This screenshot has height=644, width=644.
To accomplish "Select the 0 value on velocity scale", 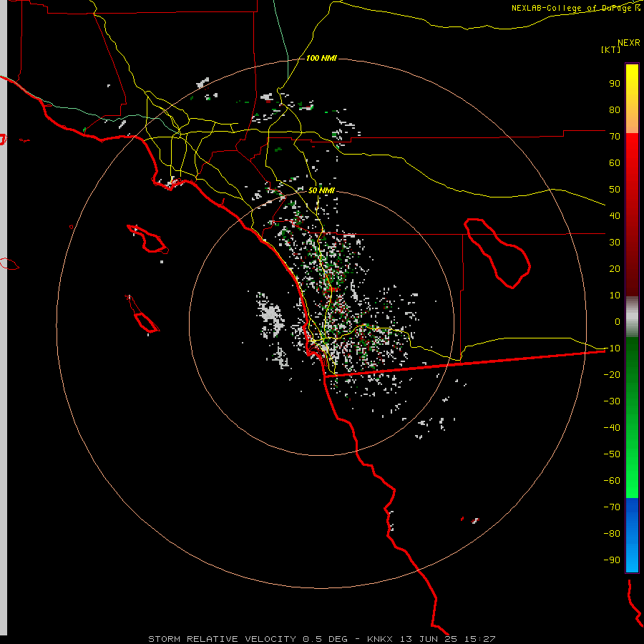I will click(x=618, y=321).
